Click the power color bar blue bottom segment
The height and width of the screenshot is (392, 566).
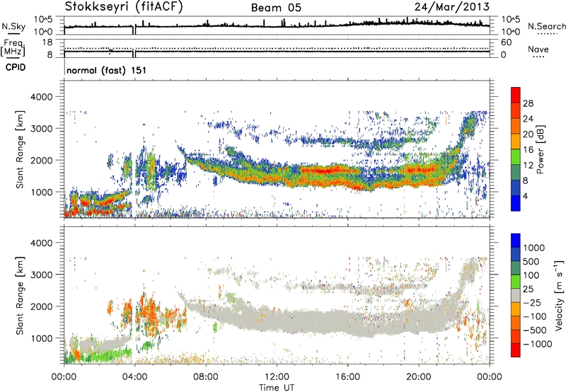coord(516,203)
